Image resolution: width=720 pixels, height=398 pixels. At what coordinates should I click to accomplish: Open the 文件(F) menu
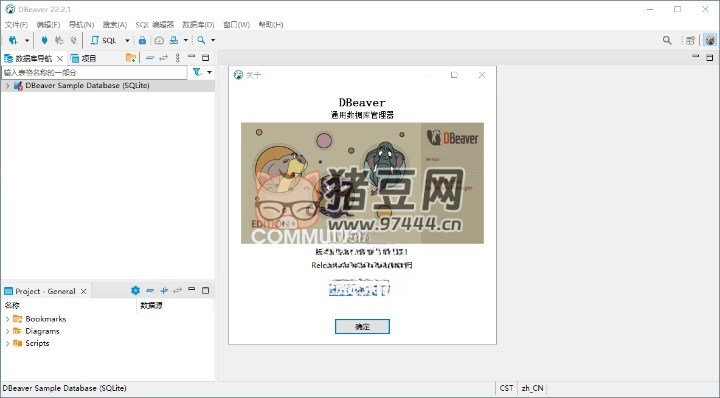click(17, 24)
